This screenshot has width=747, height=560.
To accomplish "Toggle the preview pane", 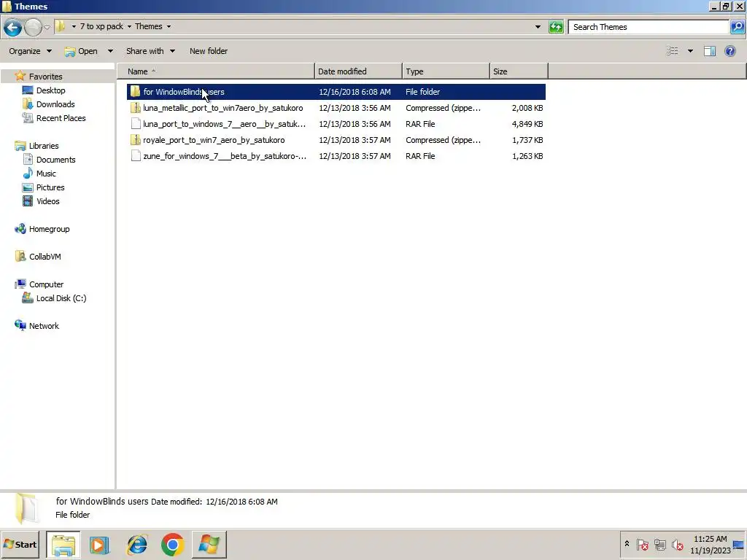I will [710, 51].
